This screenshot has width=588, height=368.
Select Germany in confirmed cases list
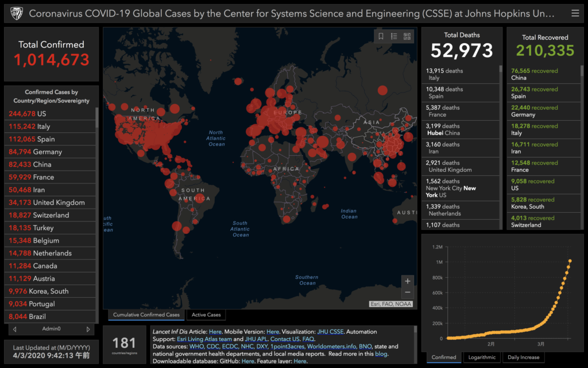tap(50, 152)
